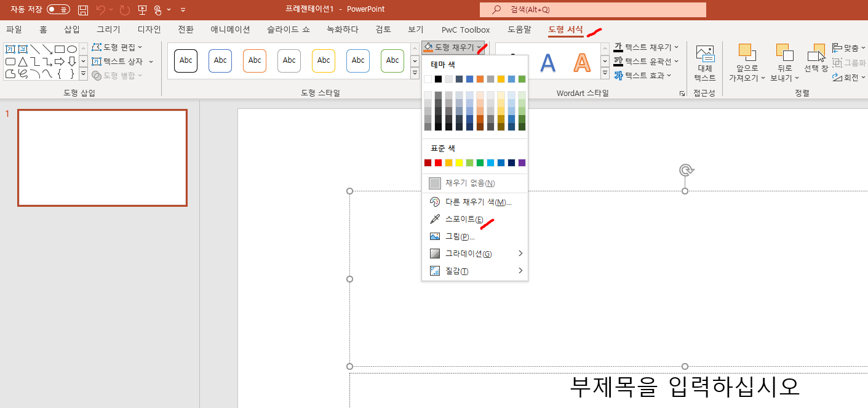The image size is (868, 408).
Task: Open the 도형 편집 dropdown
Action: click(x=117, y=47)
